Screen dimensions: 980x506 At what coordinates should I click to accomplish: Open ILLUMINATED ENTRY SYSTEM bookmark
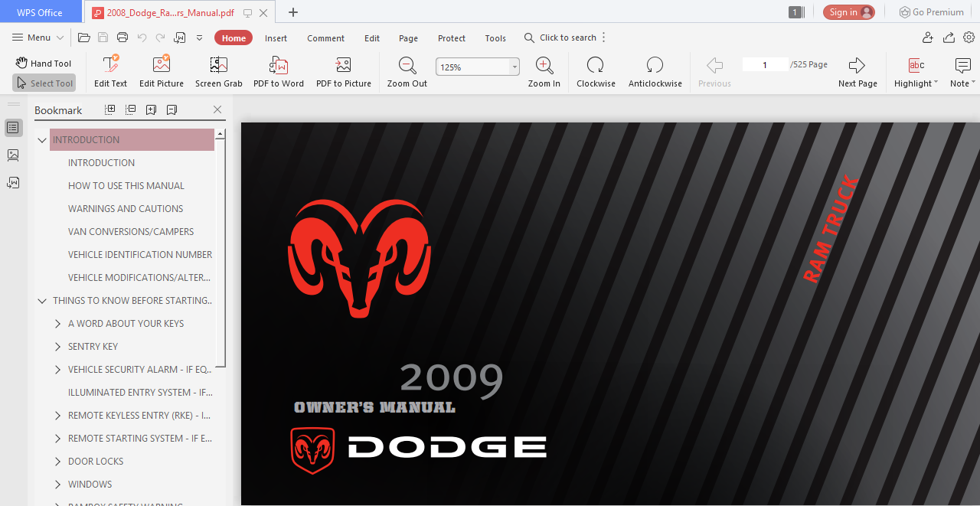pos(140,393)
